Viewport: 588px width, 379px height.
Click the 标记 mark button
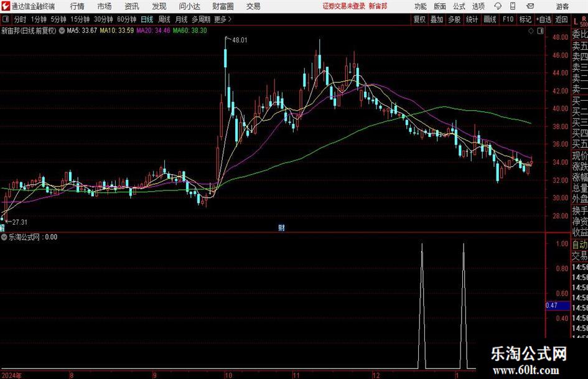tap(525, 19)
